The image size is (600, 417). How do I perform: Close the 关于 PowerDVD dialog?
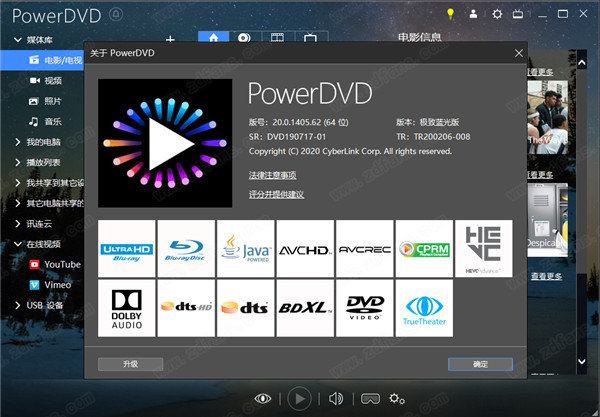tap(517, 52)
